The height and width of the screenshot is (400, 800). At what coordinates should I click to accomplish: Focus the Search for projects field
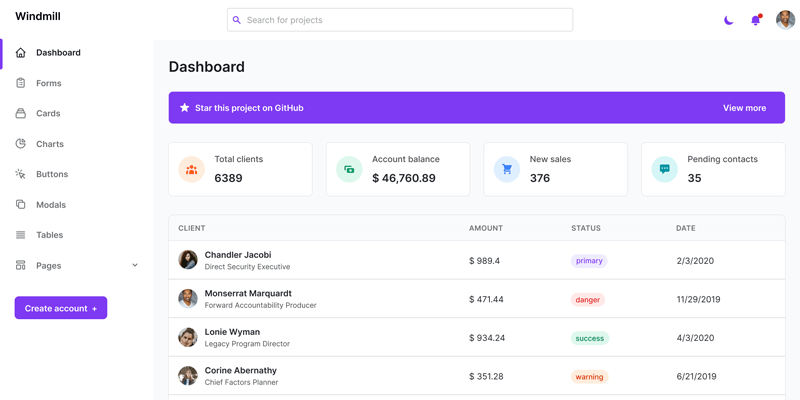405,20
